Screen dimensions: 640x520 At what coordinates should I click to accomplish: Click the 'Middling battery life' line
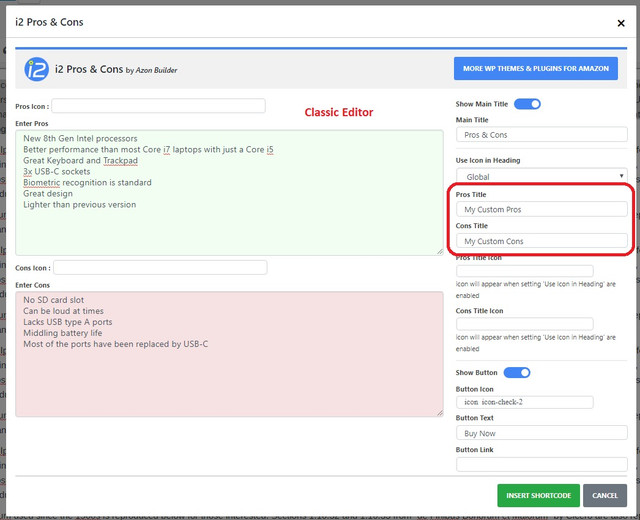pyautogui.click(x=63, y=333)
